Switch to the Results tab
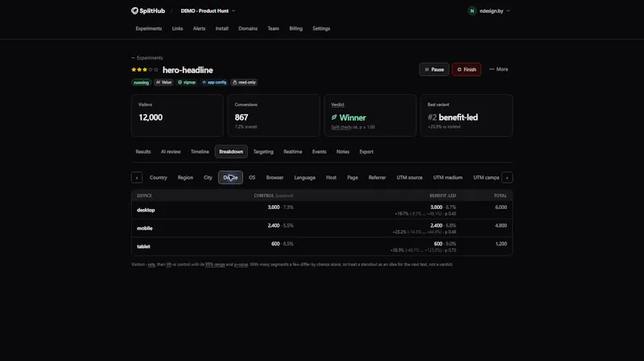Image resolution: width=644 pixels, height=361 pixels. (x=143, y=152)
